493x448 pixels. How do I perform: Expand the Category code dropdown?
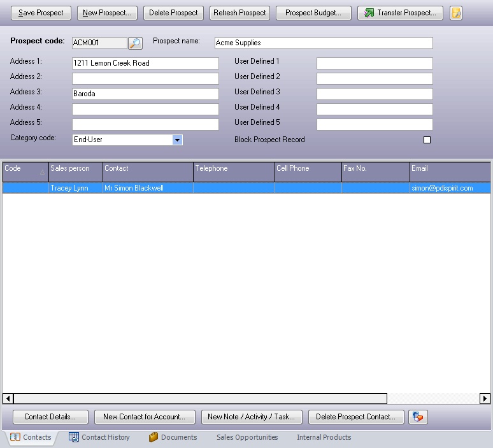point(178,140)
